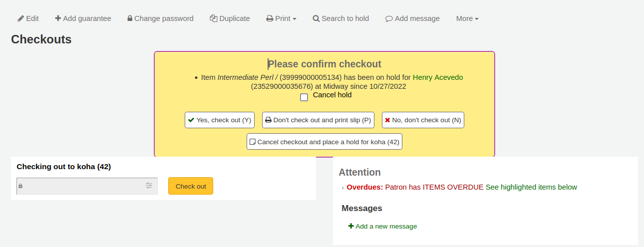The image size is (644, 247).
Task: Click the printer icon in Print menu
Action: point(270,18)
